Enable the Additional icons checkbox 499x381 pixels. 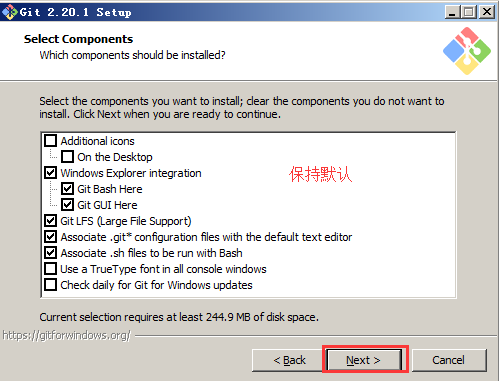[x=51, y=141]
